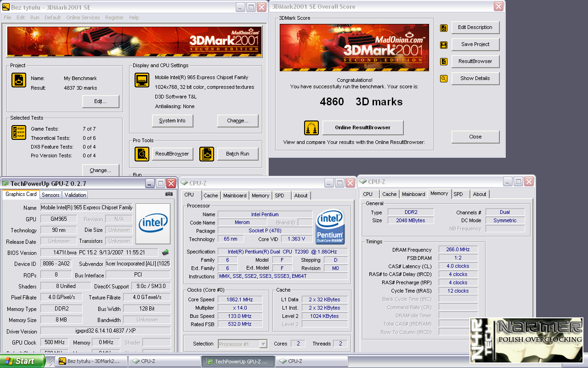Open the Run menu in 3DMark2001
The height and width of the screenshot is (368, 588).
click(35, 17)
